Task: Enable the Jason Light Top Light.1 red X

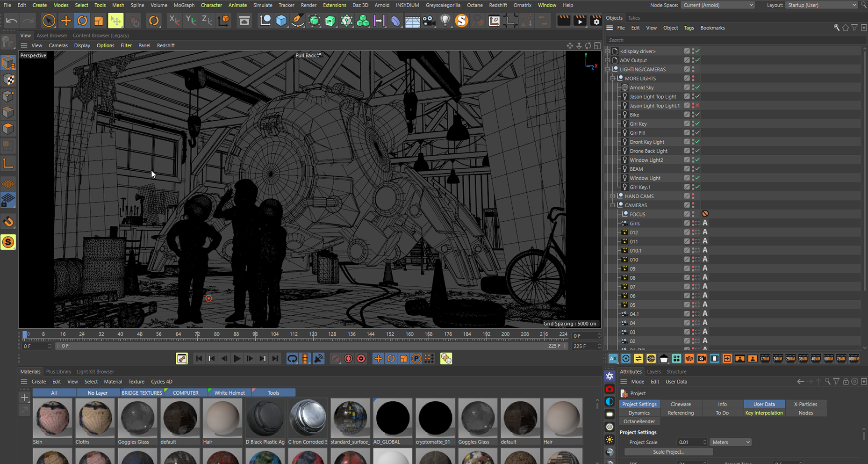Action: coord(697,106)
